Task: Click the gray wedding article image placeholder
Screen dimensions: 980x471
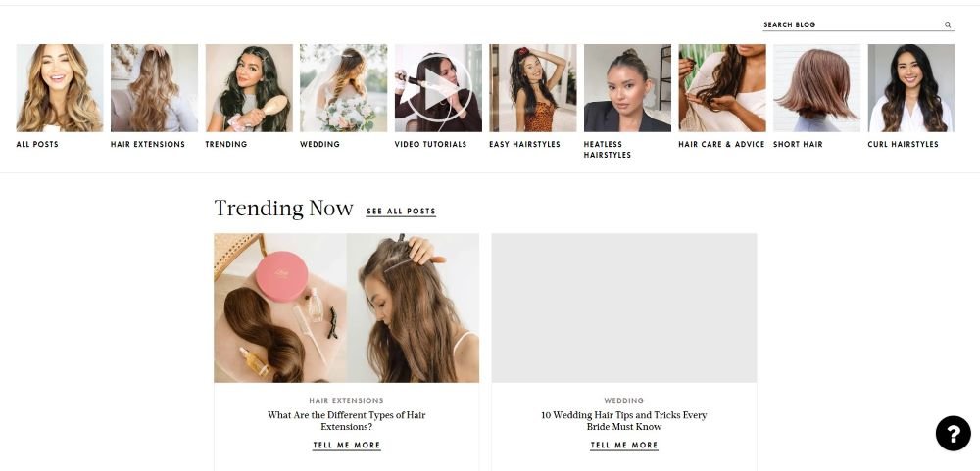Action: [x=623, y=307]
